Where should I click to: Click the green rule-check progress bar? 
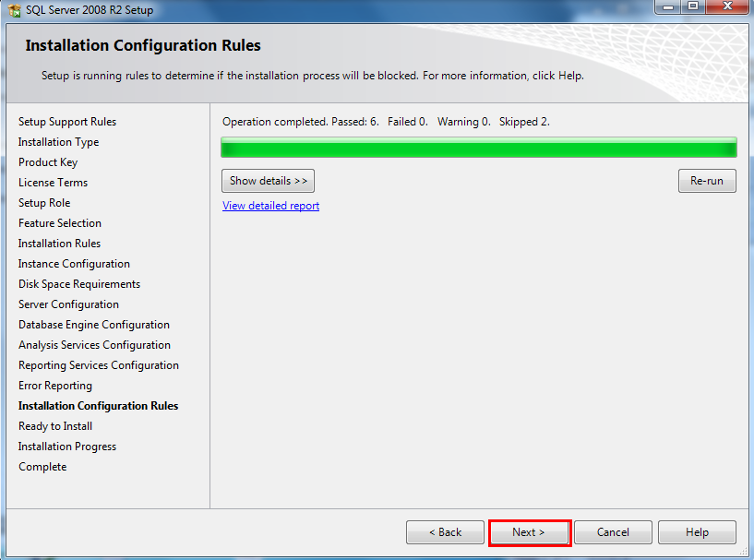[x=478, y=148]
